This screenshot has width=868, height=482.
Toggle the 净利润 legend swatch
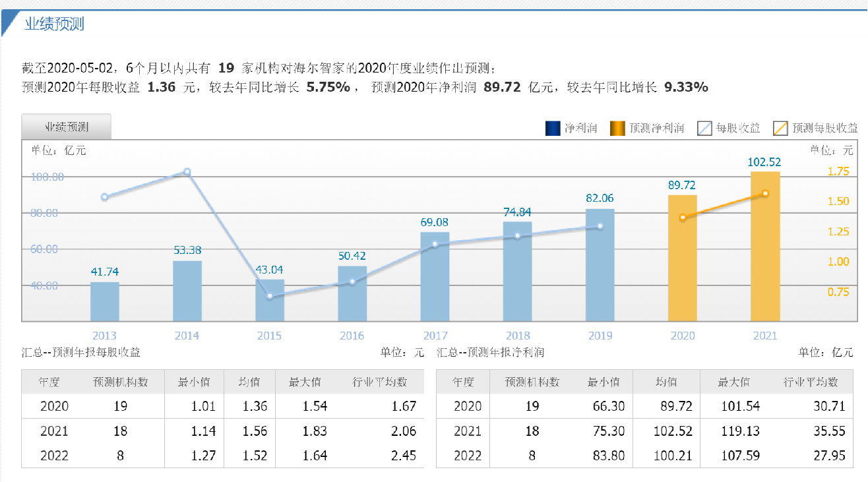coord(553,129)
